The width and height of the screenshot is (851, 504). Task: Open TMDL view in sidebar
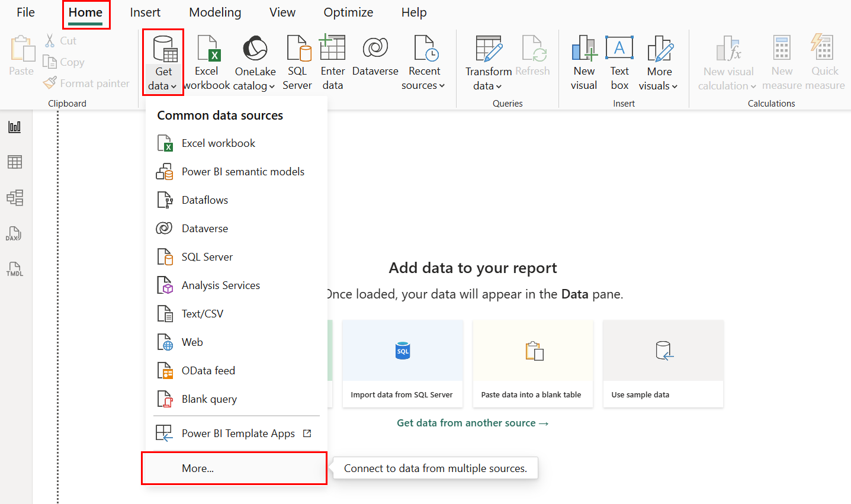point(15,269)
